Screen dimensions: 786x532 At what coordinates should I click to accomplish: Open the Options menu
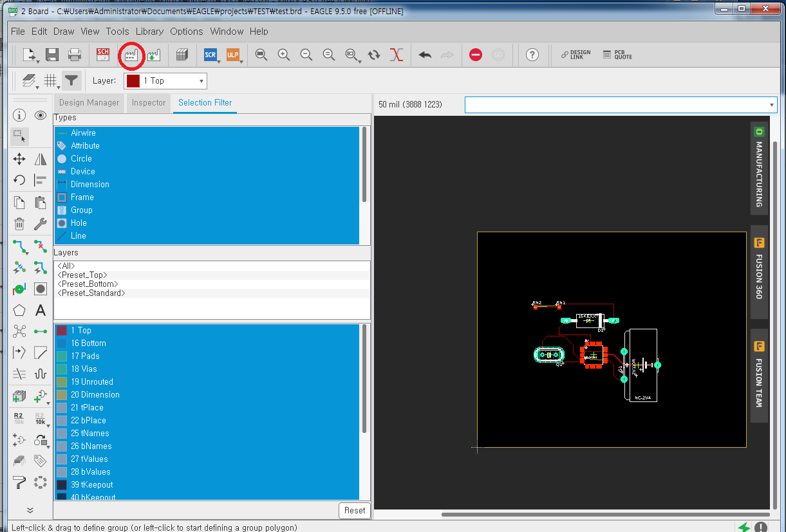(187, 31)
